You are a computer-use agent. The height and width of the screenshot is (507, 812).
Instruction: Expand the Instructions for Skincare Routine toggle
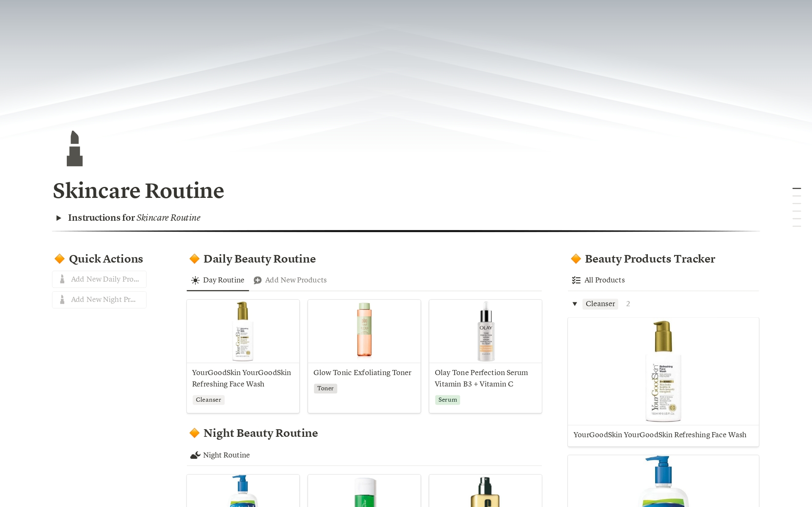59,218
